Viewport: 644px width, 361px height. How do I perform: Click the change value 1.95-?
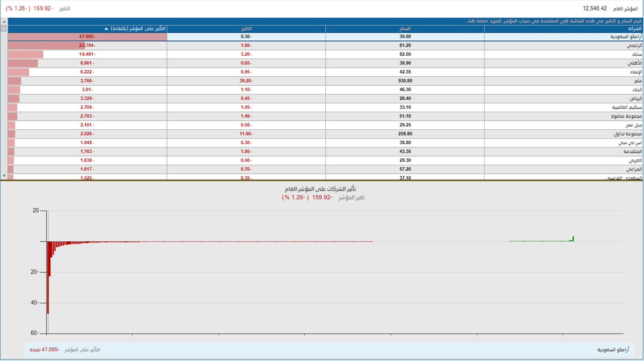click(246, 151)
